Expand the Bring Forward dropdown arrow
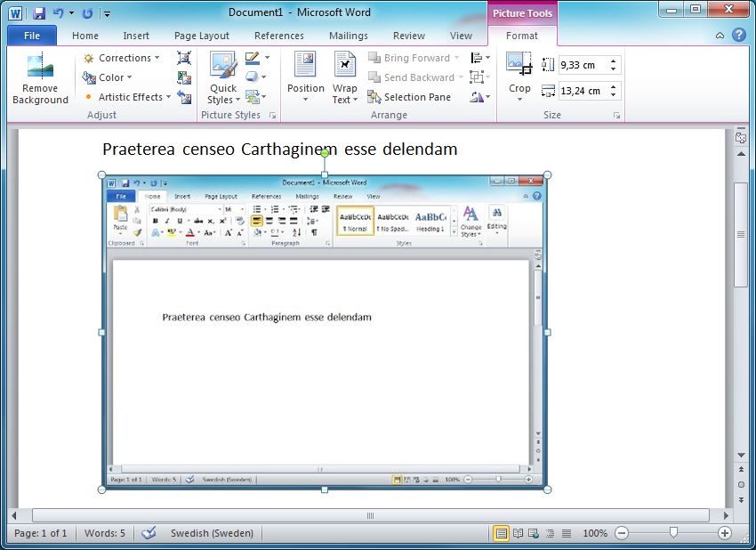This screenshot has width=756, height=550. click(x=456, y=58)
